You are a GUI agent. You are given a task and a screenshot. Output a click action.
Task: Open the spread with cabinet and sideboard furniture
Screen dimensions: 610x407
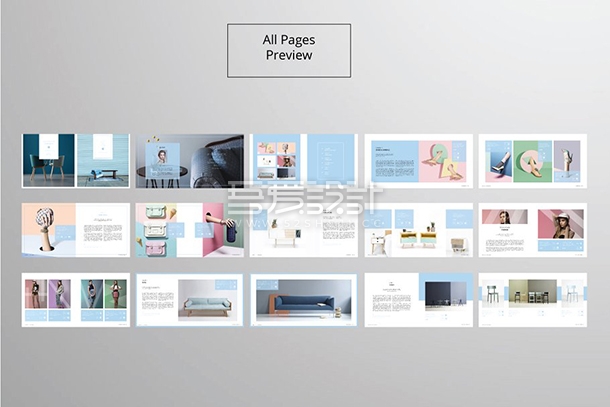click(x=418, y=231)
